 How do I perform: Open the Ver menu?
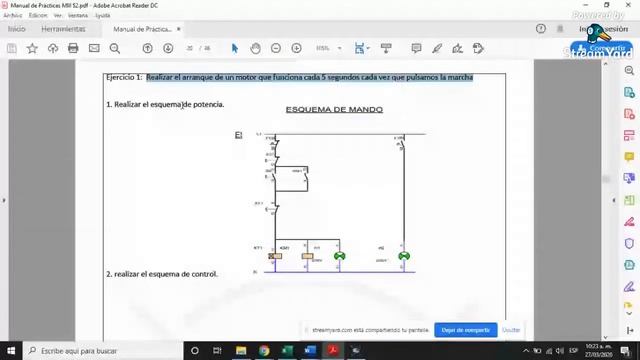point(58,16)
